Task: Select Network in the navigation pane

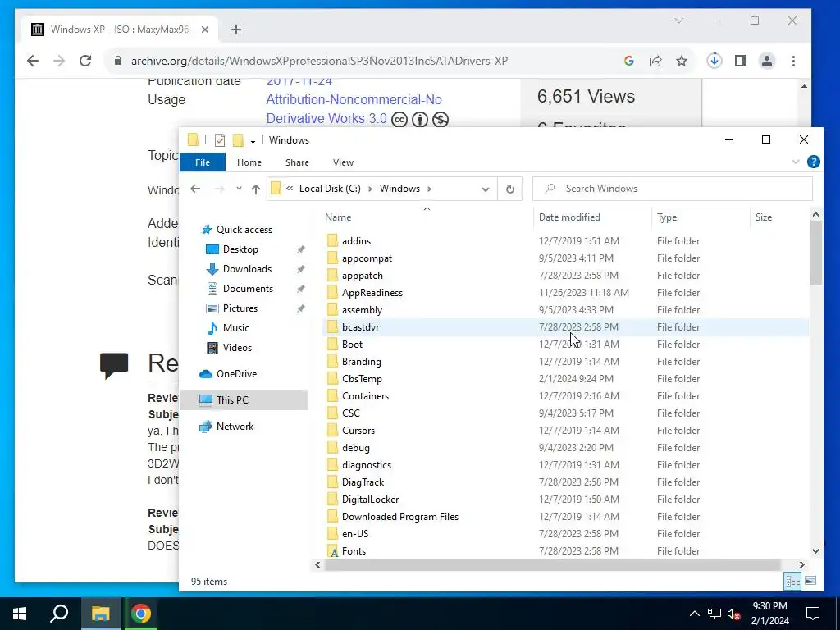Action: click(235, 427)
